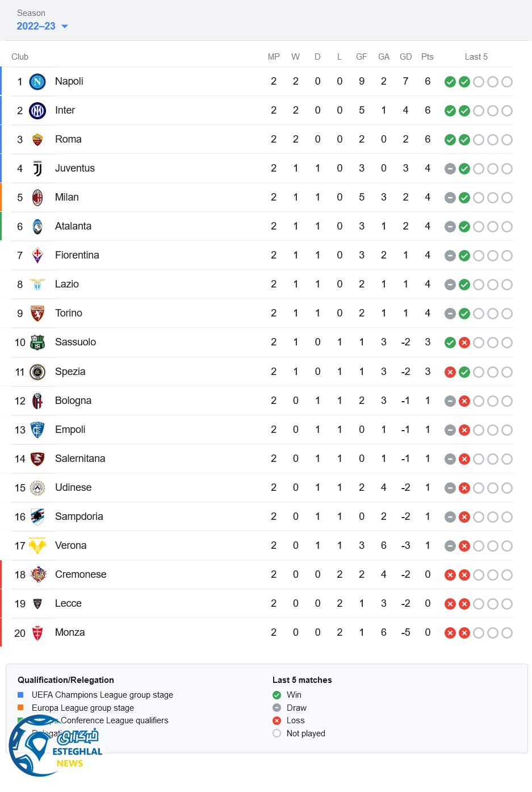Image resolution: width=532 pixels, height=792 pixels.
Task: Click the Inter club crest icon
Action: pyautogui.click(x=37, y=111)
